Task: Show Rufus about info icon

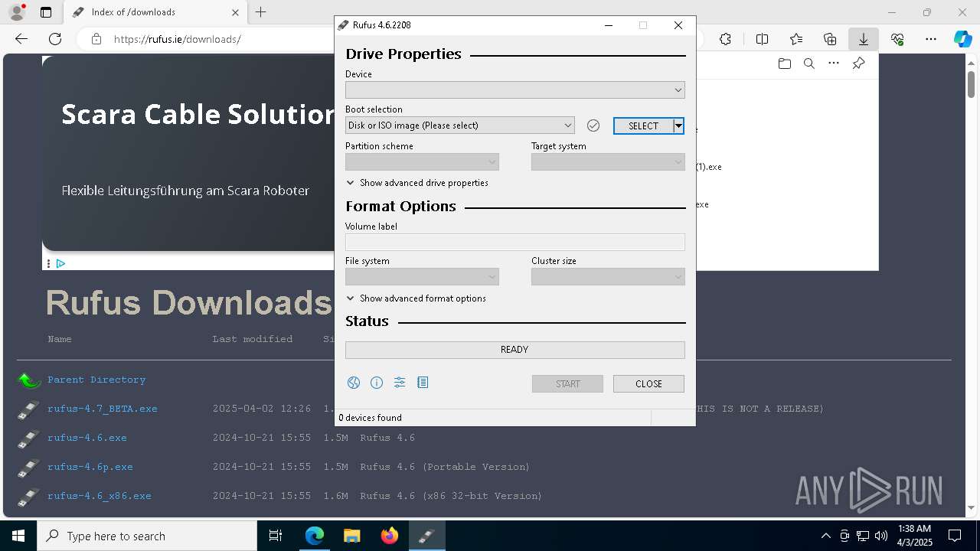Action: (x=377, y=383)
